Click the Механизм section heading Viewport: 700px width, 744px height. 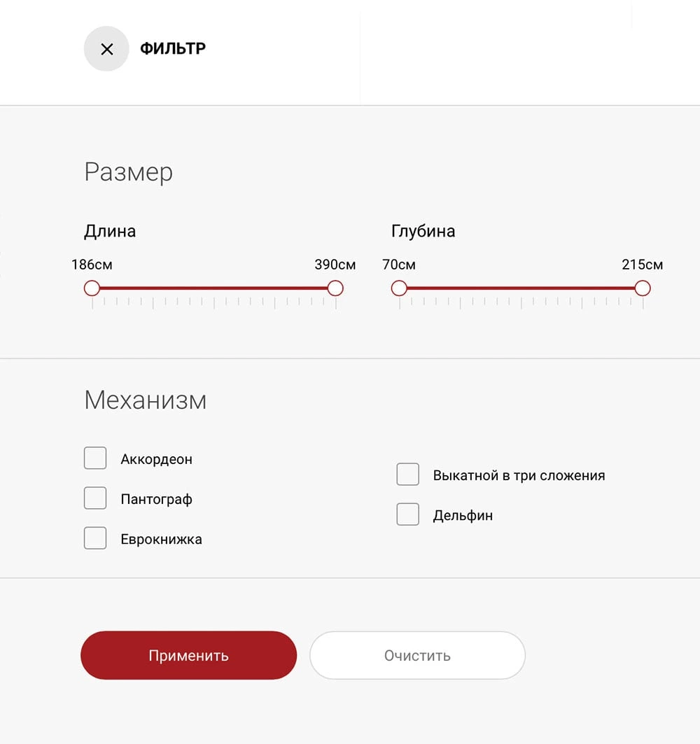(145, 400)
